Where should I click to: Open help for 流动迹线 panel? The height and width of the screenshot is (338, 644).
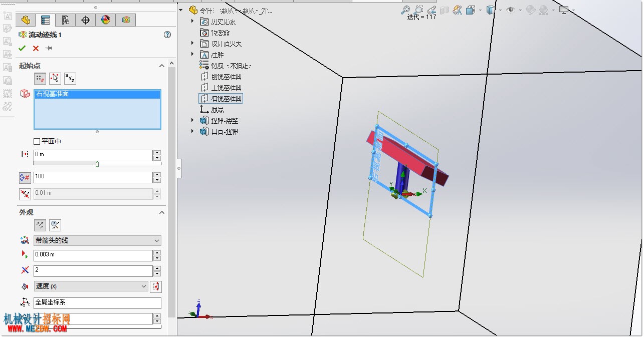167,35
